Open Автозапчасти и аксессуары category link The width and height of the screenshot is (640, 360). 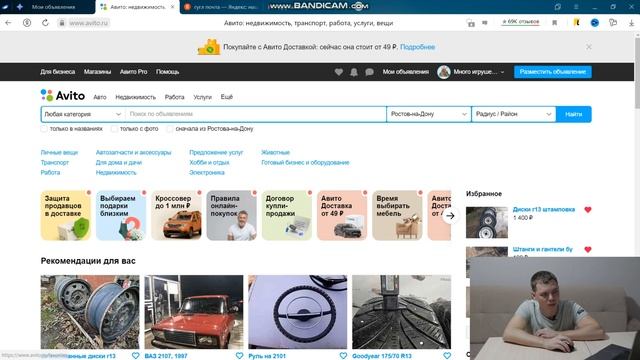(x=133, y=152)
